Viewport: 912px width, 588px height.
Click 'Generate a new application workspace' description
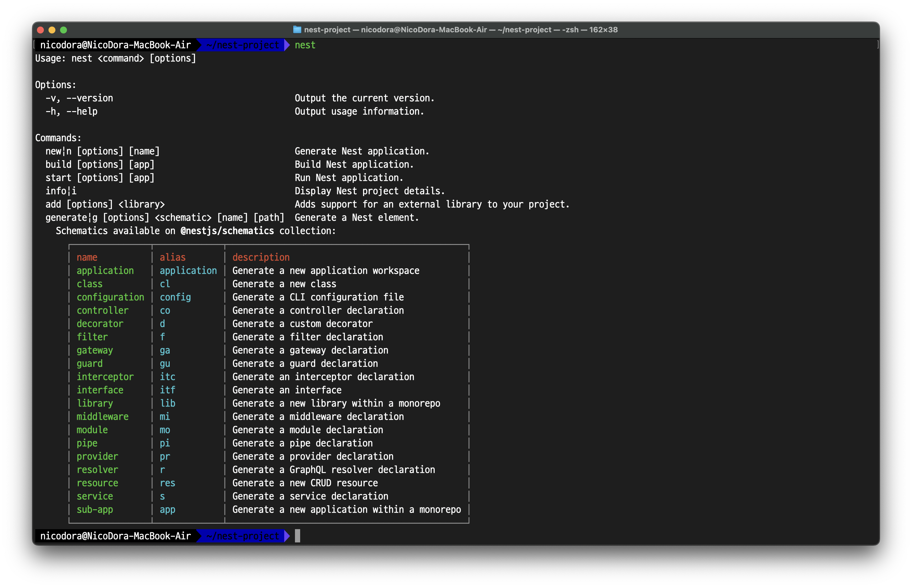tap(326, 271)
